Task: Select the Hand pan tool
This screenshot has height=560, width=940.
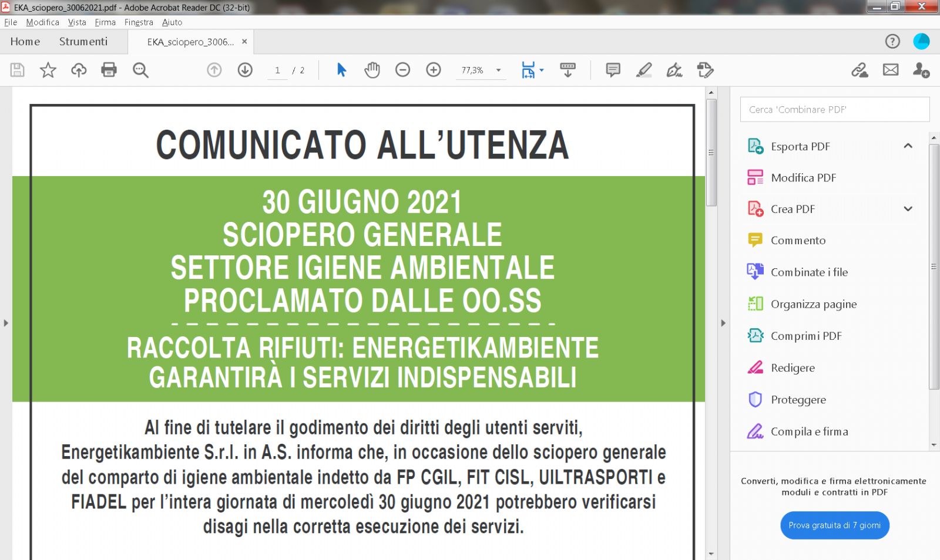Action: pos(372,70)
